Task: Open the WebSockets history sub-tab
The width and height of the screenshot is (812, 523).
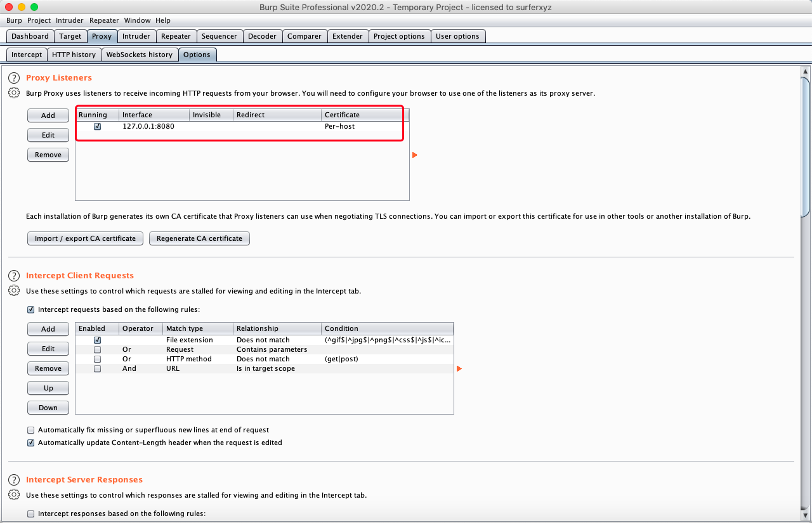Action: [140, 55]
